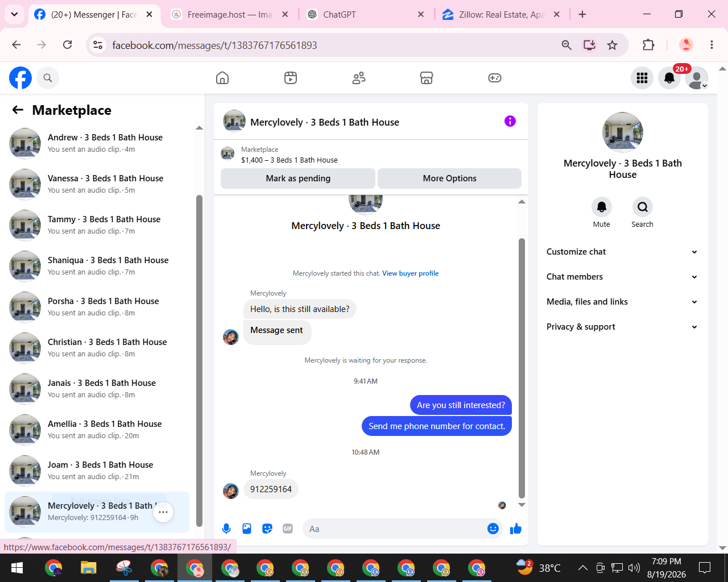Viewport: 728px width, 582px height.
Task: Expand Media, files and links section
Action: coord(622,302)
